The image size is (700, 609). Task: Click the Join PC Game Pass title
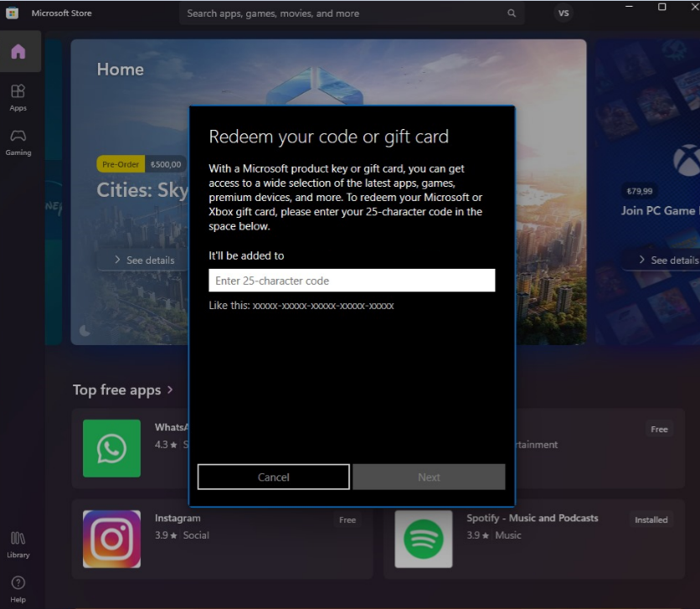tap(660, 211)
